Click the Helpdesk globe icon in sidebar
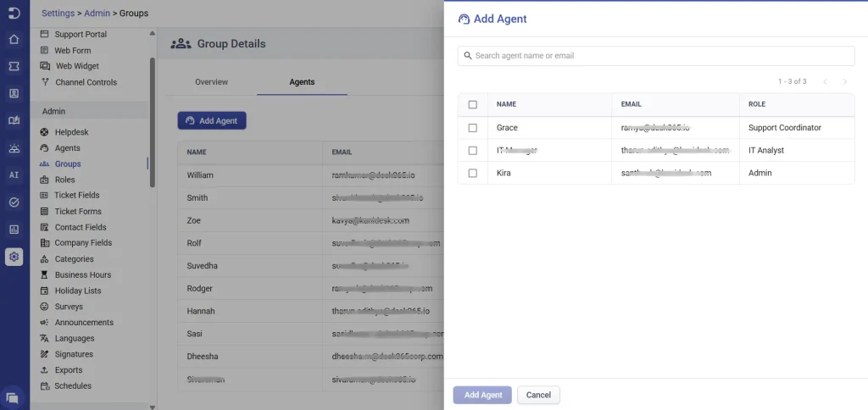Image resolution: width=868 pixels, height=410 pixels. point(44,132)
